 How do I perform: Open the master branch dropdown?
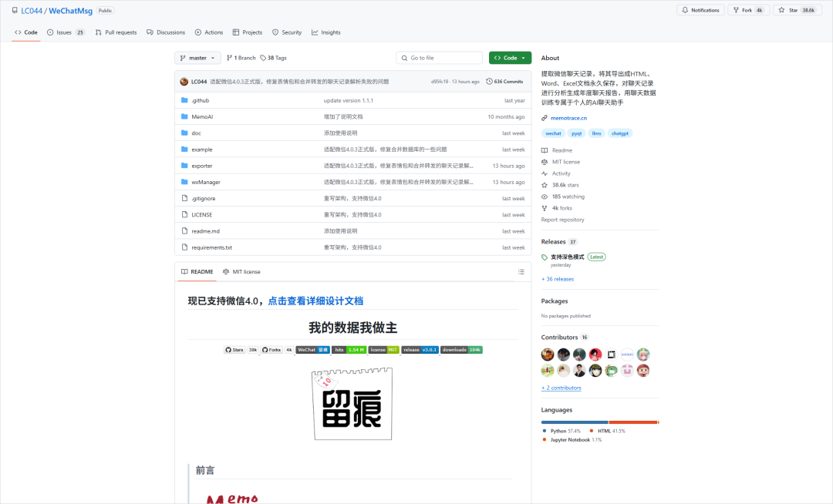[x=197, y=57]
